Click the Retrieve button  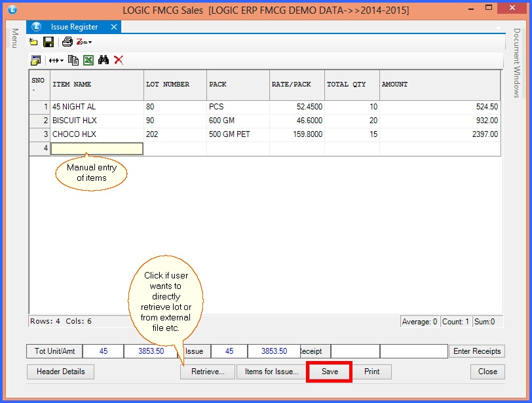(x=207, y=372)
